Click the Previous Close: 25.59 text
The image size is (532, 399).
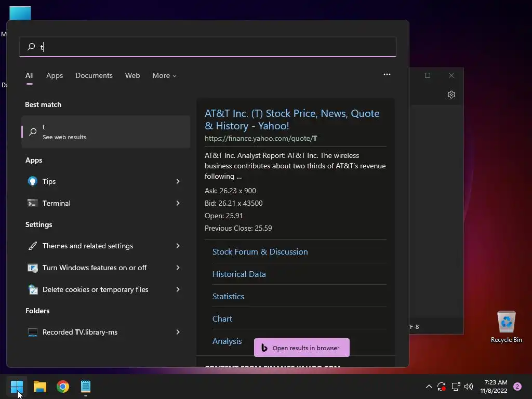(238, 228)
